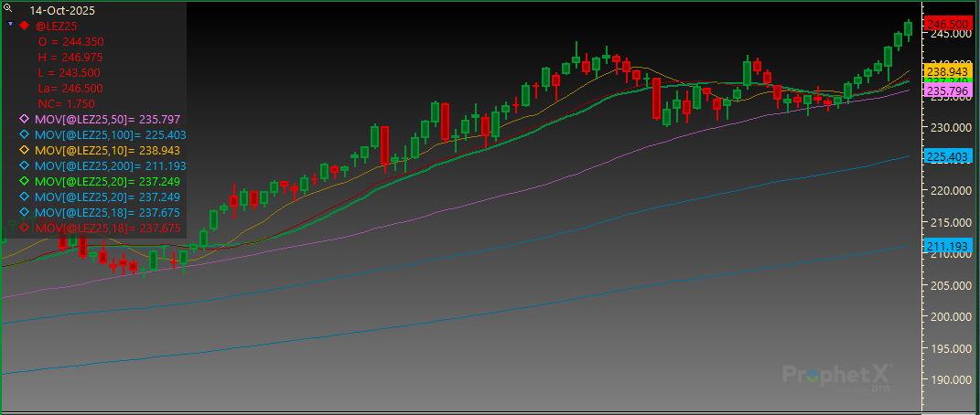Click the red diamond for the 18-period MOV
Screen dimensions: 980x415
tap(25, 228)
